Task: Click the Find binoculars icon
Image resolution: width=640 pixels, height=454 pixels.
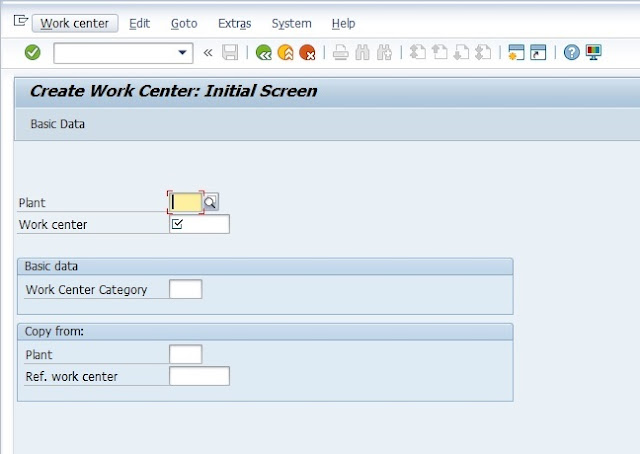Action: click(x=362, y=53)
